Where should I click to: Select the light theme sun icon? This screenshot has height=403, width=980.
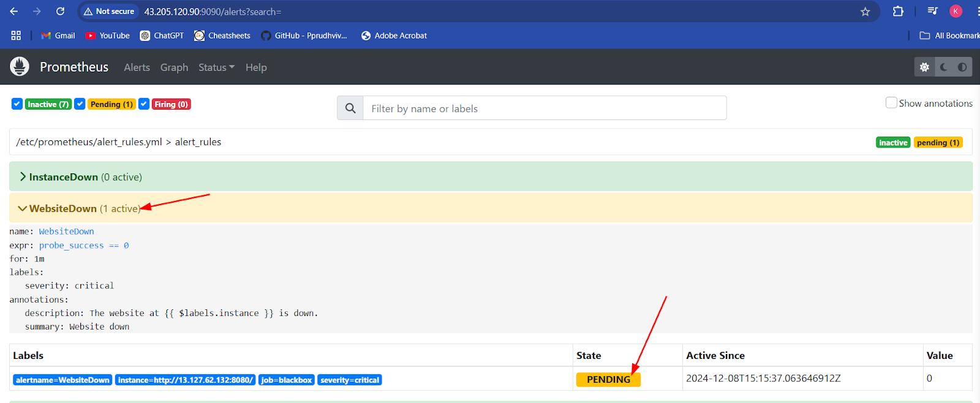[x=924, y=67]
